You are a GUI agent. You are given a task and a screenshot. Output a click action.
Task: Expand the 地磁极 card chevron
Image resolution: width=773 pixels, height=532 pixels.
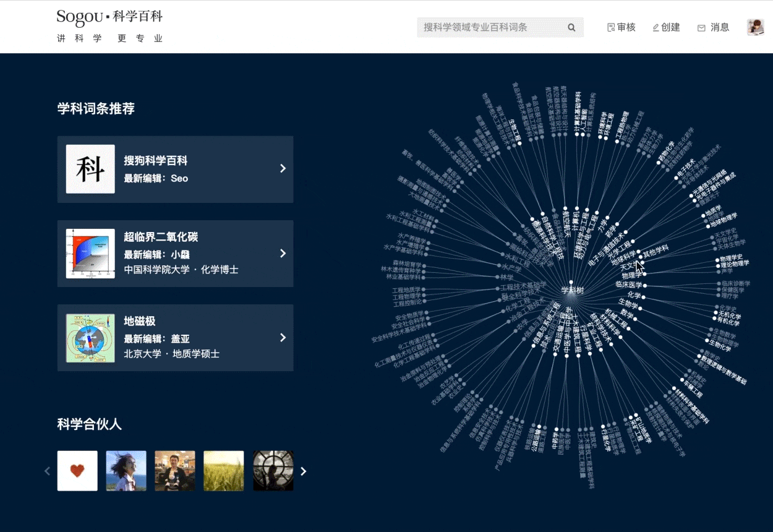(x=283, y=338)
